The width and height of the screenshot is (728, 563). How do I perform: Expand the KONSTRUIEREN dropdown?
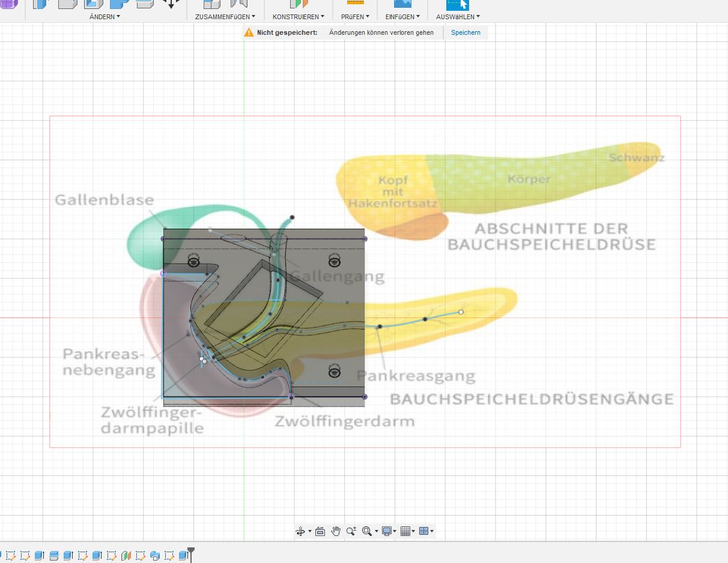[299, 17]
